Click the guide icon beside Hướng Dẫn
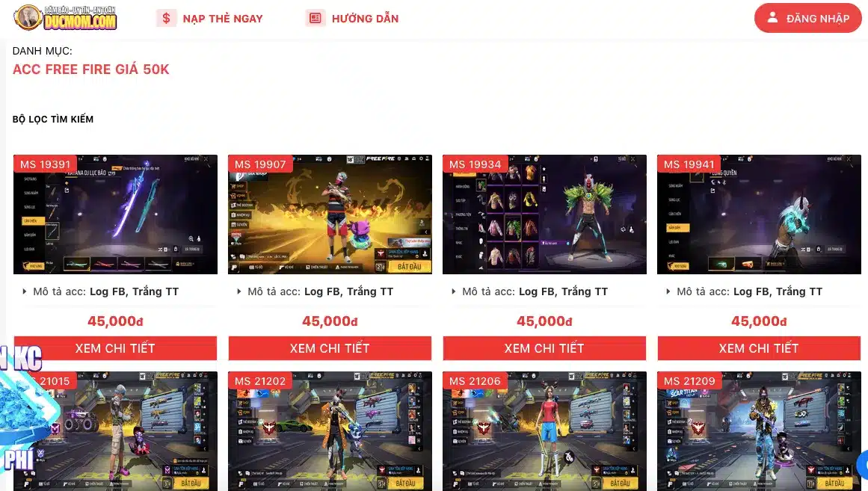 click(315, 18)
